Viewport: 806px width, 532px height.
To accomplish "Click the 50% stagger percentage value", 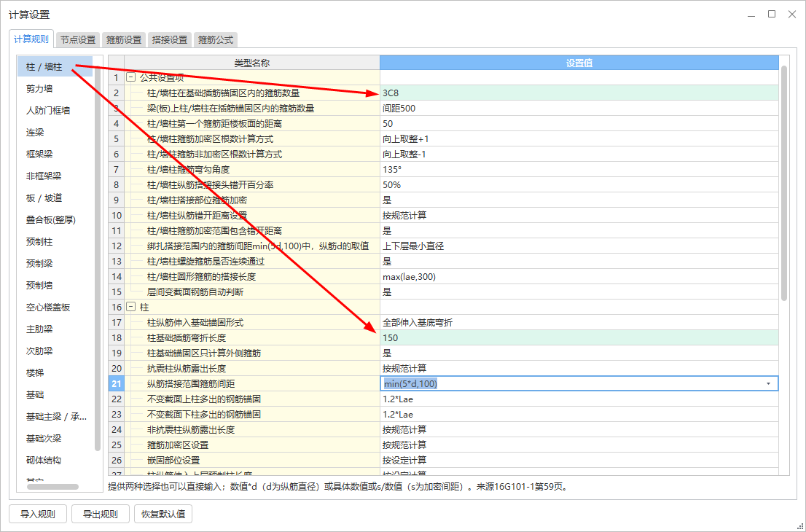I will coord(579,184).
